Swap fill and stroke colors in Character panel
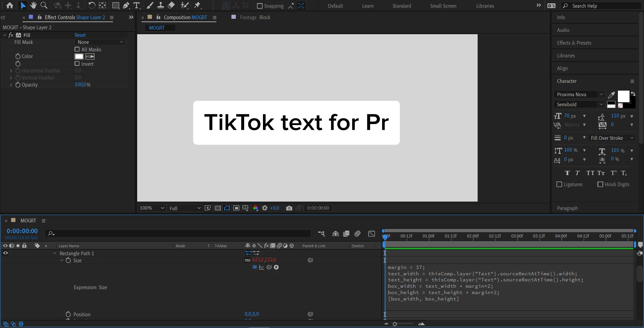 pyautogui.click(x=633, y=94)
